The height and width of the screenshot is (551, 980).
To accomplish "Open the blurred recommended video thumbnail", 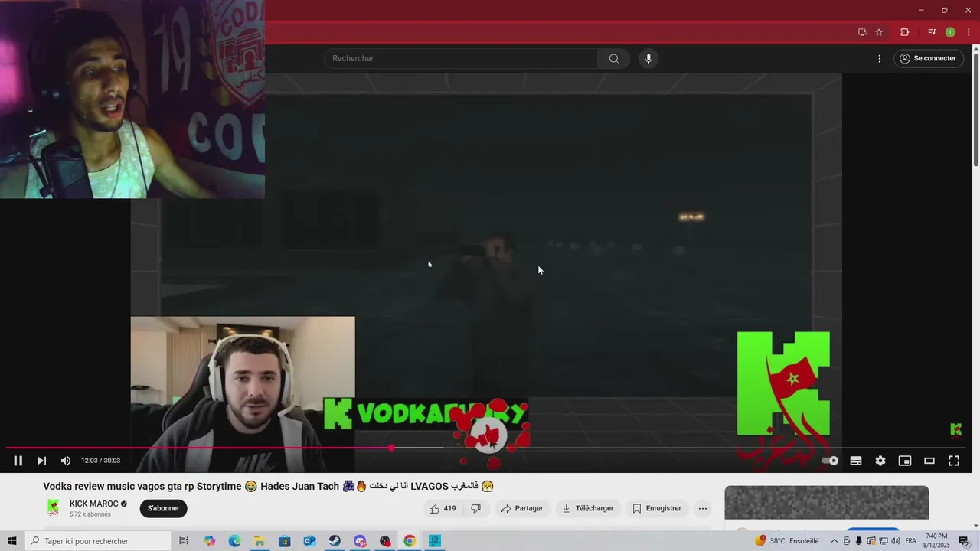I will [x=827, y=502].
